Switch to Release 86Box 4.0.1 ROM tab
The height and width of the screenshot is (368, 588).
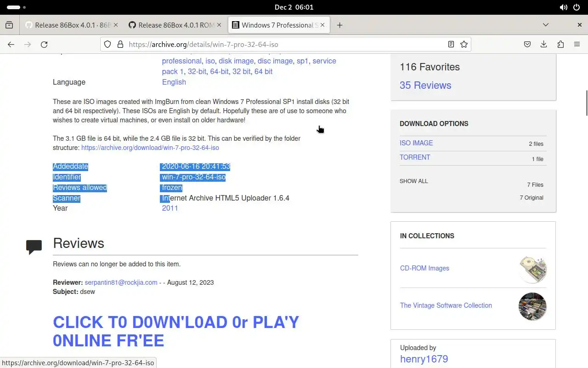tap(175, 25)
